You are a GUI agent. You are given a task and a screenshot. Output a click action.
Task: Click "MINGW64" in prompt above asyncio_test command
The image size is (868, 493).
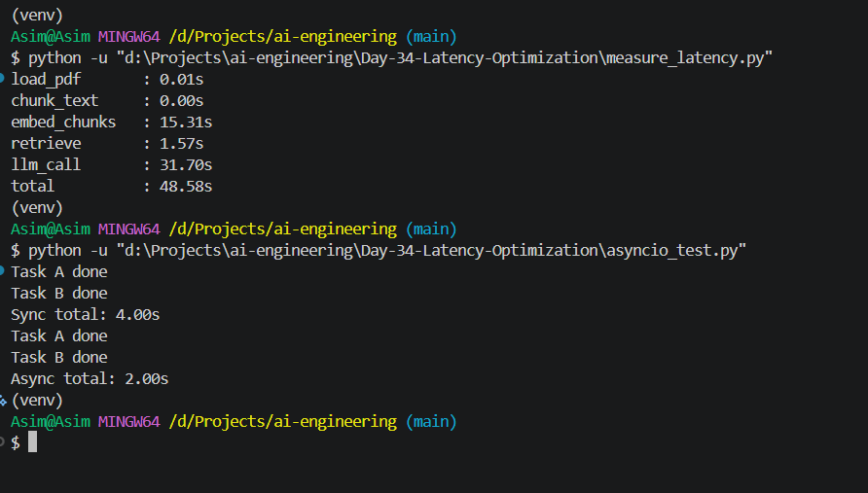click(129, 229)
